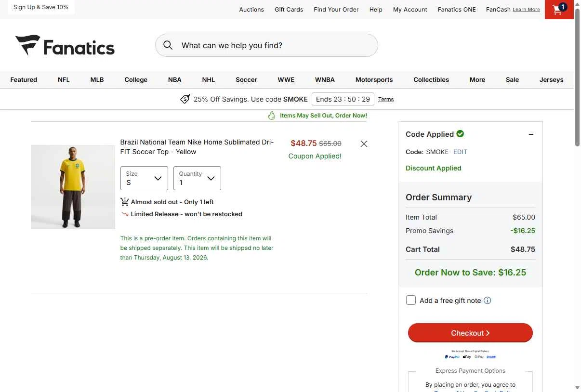The width and height of the screenshot is (581, 392).
Task: Open the MLB menu
Action: (x=97, y=80)
